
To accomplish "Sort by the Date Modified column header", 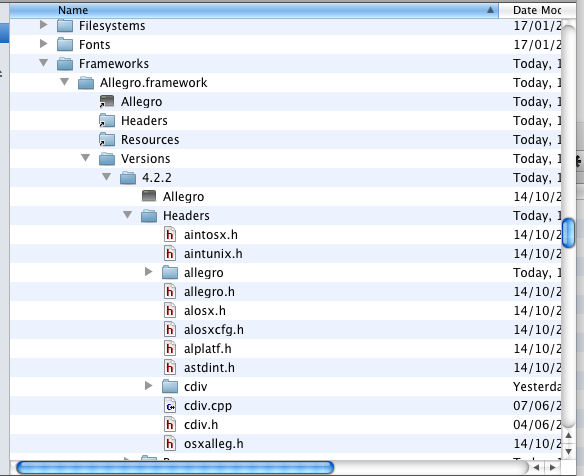I will 537,10.
